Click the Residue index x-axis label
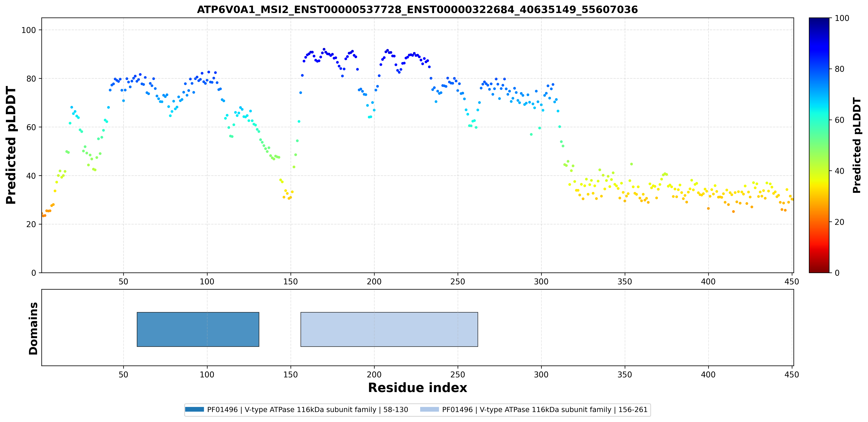This screenshot has height=422, width=868. [418, 388]
